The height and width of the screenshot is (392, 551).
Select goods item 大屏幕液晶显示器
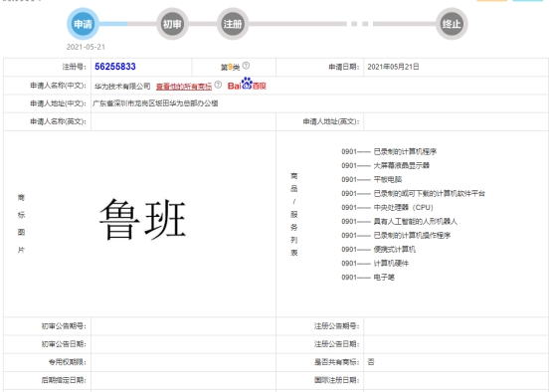pos(401,165)
